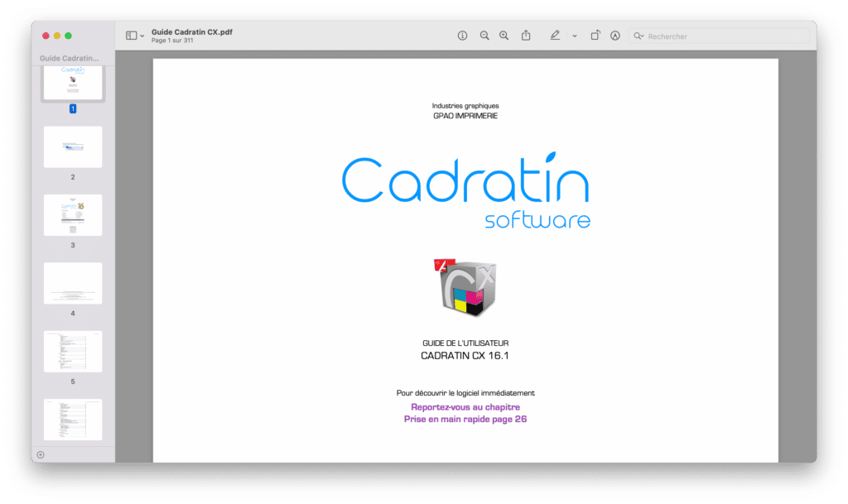Click the document info inspector icon
The width and height of the screenshot is (848, 504).
click(462, 36)
